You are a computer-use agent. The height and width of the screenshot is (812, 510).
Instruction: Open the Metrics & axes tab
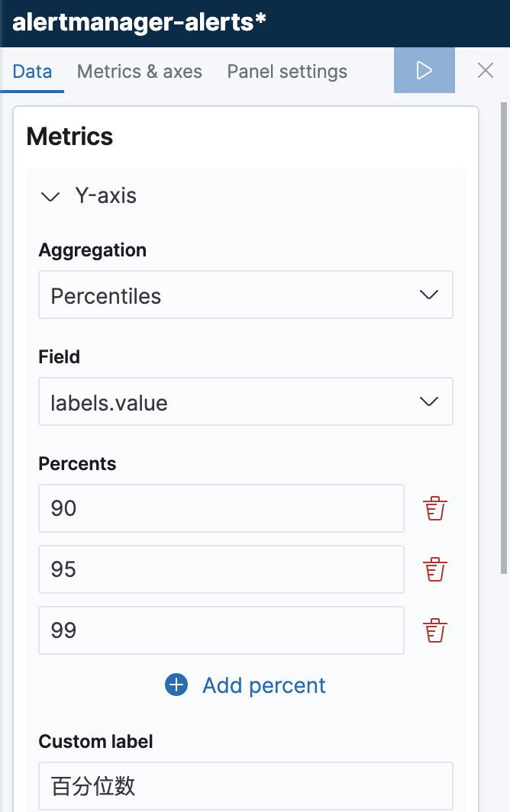click(x=140, y=72)
